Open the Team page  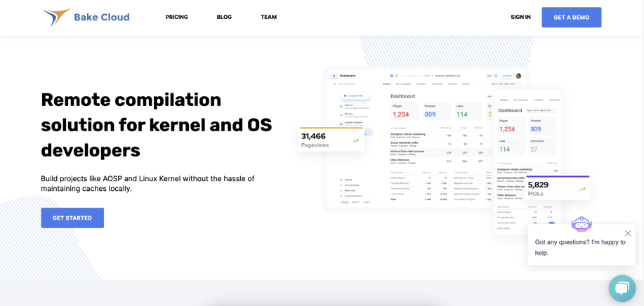pos(268,17)
